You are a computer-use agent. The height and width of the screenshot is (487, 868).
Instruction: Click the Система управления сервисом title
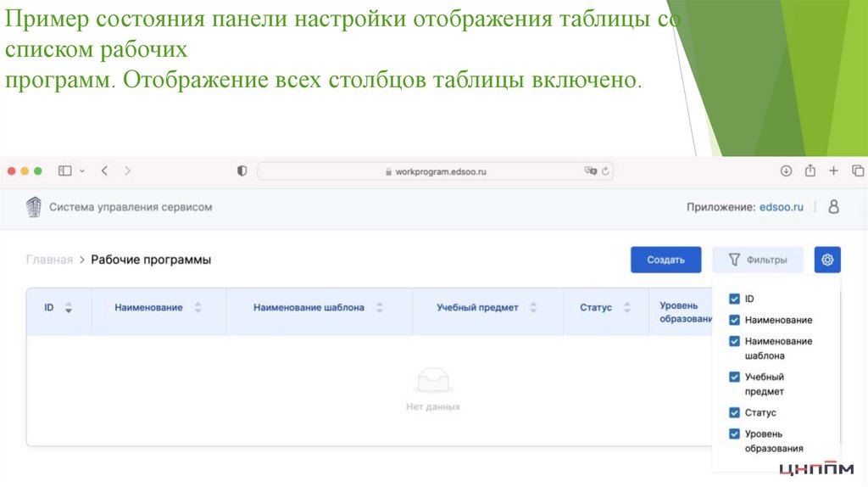131,207
